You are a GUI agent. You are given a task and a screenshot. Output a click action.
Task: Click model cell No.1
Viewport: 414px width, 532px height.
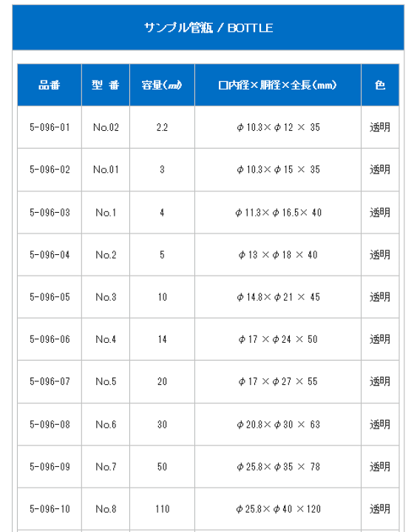(x=106, y=212)
